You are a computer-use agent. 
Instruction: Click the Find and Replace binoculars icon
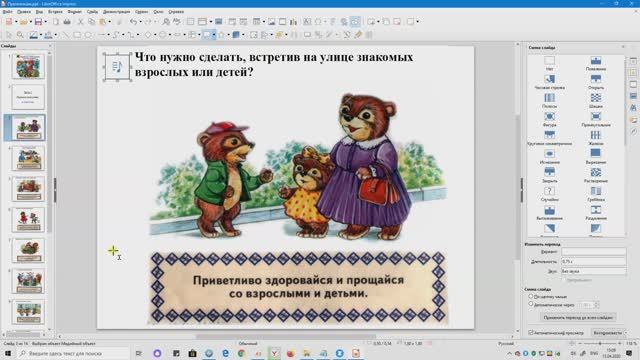[166, 22]
